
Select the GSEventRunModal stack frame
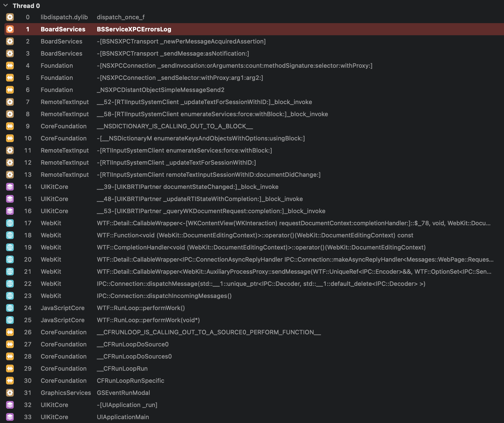click(x=123, y=393)
